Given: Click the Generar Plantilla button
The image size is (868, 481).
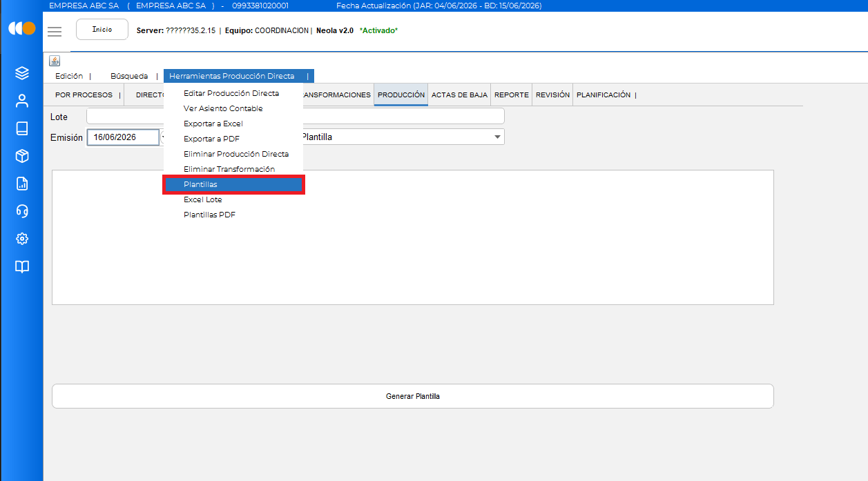Looking at the screenshot, I should pyautogui.click(x=413, y=396).
